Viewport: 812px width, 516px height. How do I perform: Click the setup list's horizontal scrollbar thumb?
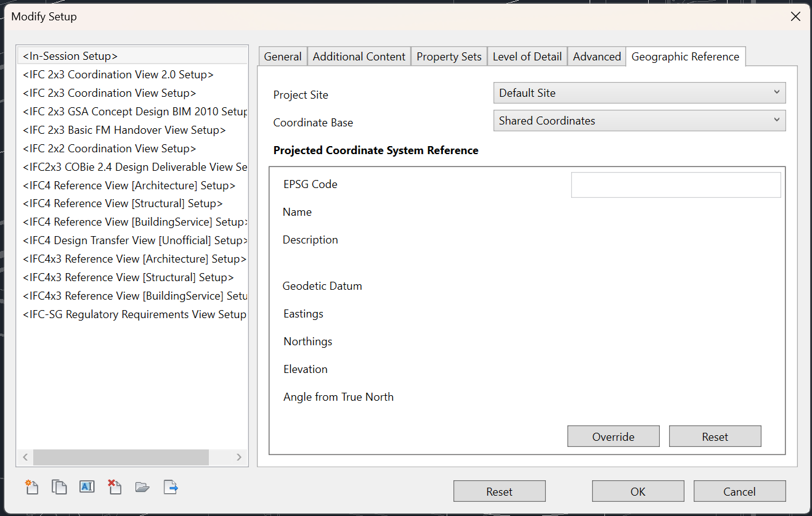click(x=121, y=457)
